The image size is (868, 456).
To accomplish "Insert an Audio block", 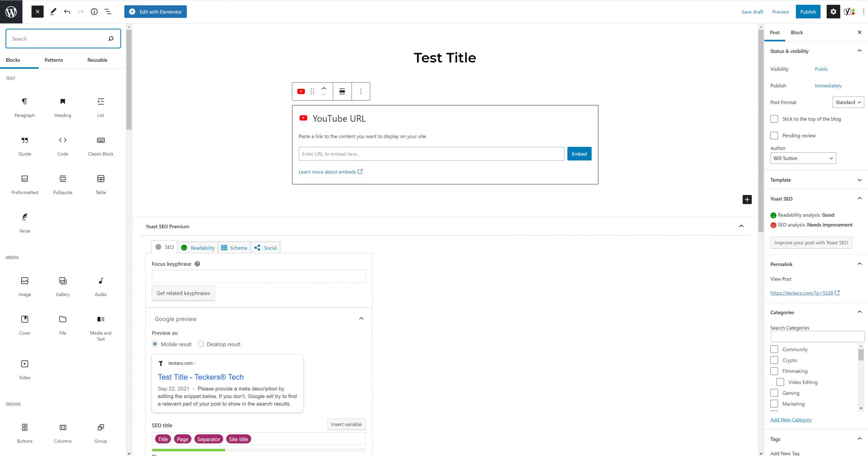I will point(101,287).
